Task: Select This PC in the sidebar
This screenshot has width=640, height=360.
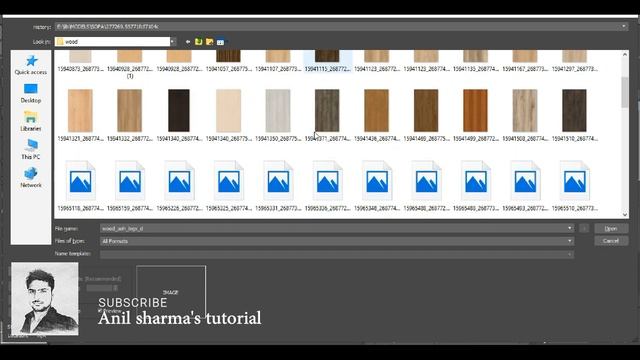Action: [31, 149]
